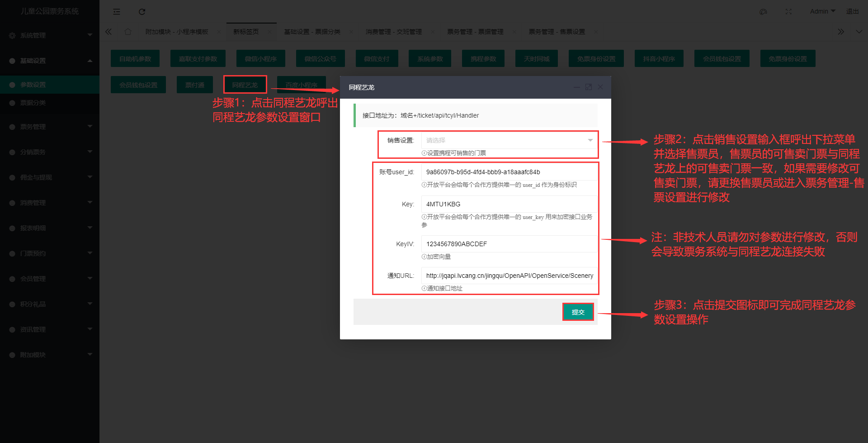
Task: Click the 提交 submit button
Action: pyautogui.click(x=578, y=312)
